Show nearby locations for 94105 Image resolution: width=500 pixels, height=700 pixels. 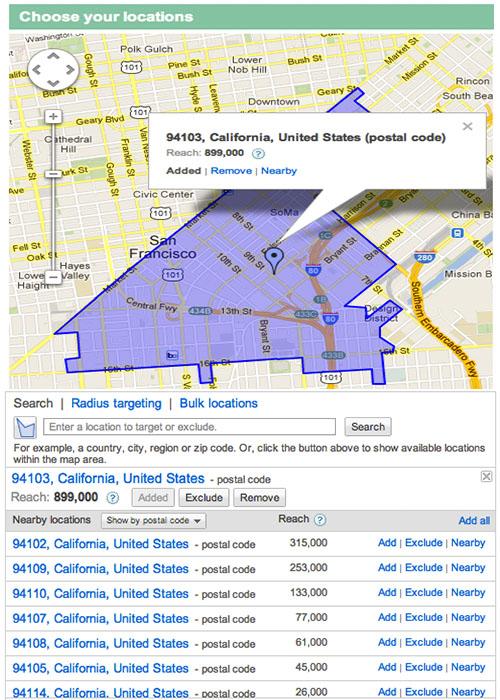(468, 667)
